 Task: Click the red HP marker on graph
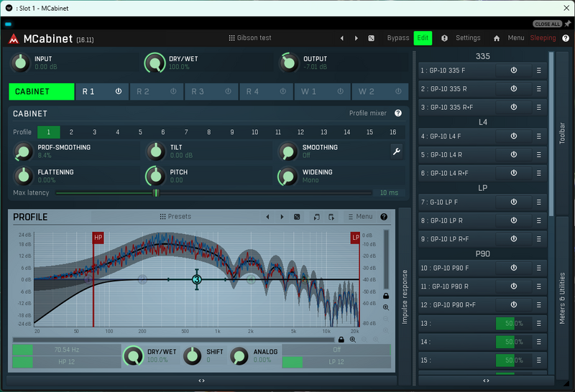(98, 238)
